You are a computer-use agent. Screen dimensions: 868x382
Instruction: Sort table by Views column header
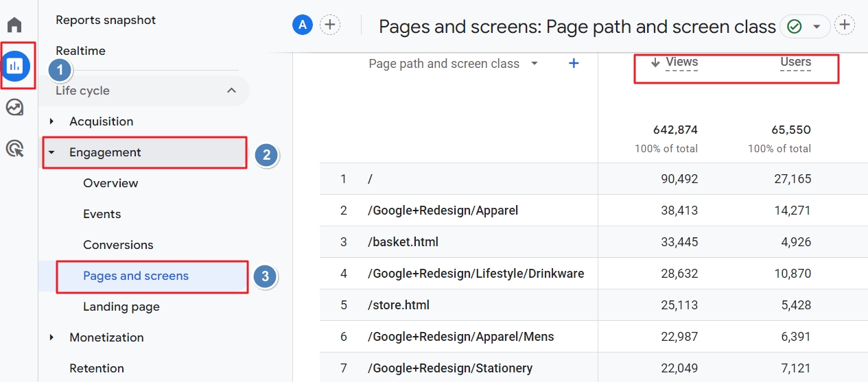coord(681,62)
